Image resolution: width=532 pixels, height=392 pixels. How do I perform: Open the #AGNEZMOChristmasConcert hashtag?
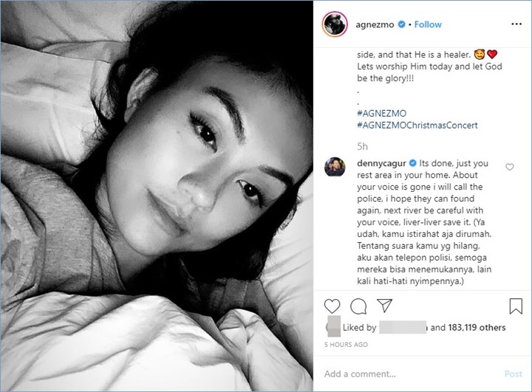tap(417, 125)
